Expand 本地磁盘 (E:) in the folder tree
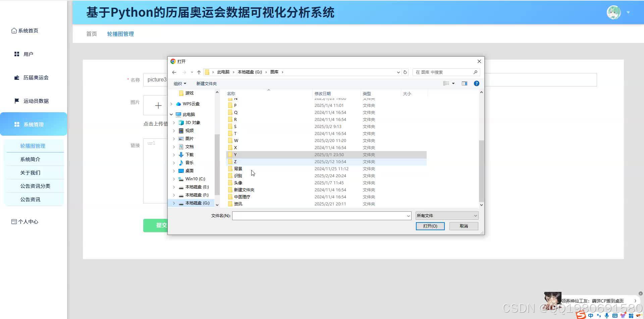This screenshot has width=644, height=319. (x=174, y=187)
